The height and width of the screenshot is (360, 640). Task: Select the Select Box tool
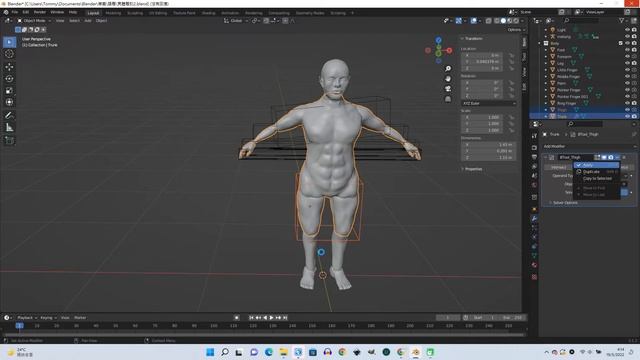[x=9, y=42]
